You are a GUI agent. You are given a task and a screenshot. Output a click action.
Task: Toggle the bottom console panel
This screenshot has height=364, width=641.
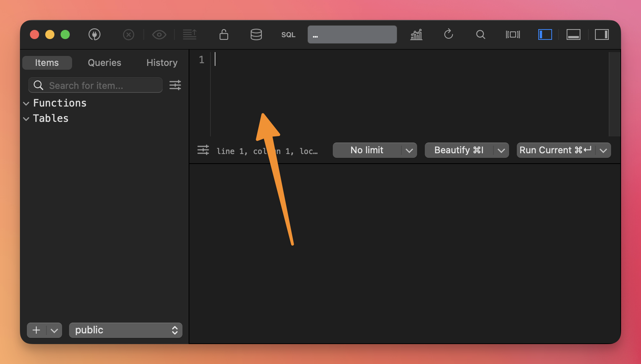[x=573, y=34]
